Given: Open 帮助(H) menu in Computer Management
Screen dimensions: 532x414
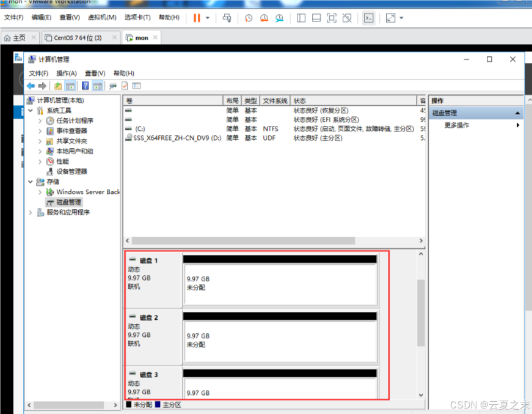Looking at the screenshot, I should pos(124,73).
